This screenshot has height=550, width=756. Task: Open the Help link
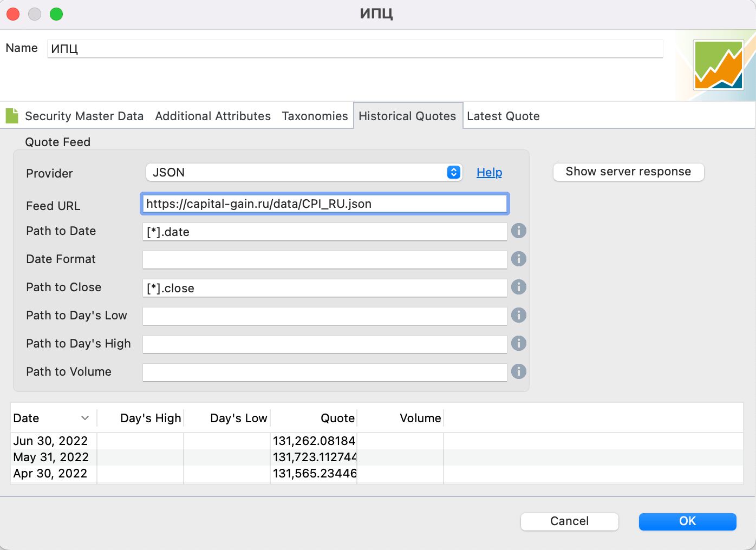tap(489, 173)
